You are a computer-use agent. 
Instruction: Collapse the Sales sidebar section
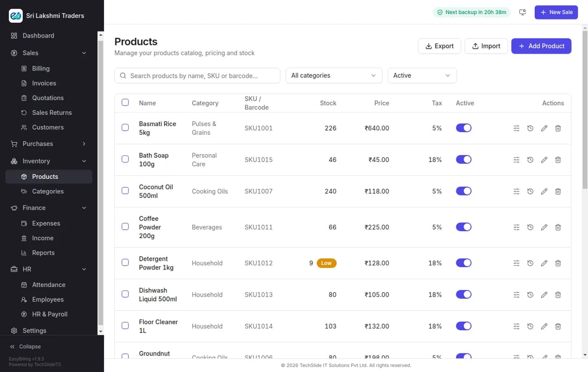[x=49, y=53]
